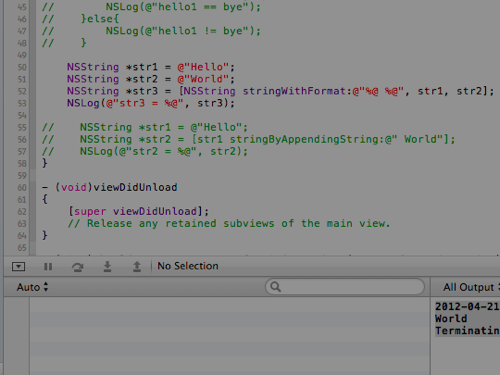Place cursor on viewDidUnload method name
Screen dimensions: 500x375
click(x=135, y=187)
